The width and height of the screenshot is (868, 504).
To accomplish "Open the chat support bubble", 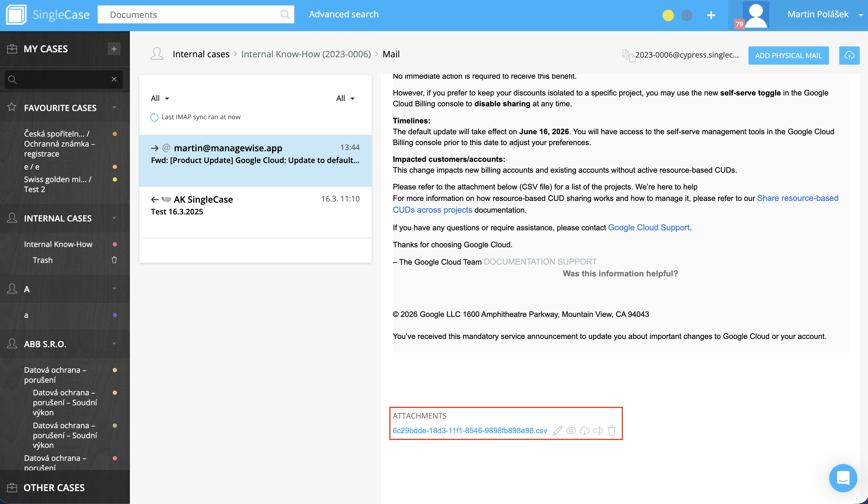I will pyautogui.click(x=843, y=478).
